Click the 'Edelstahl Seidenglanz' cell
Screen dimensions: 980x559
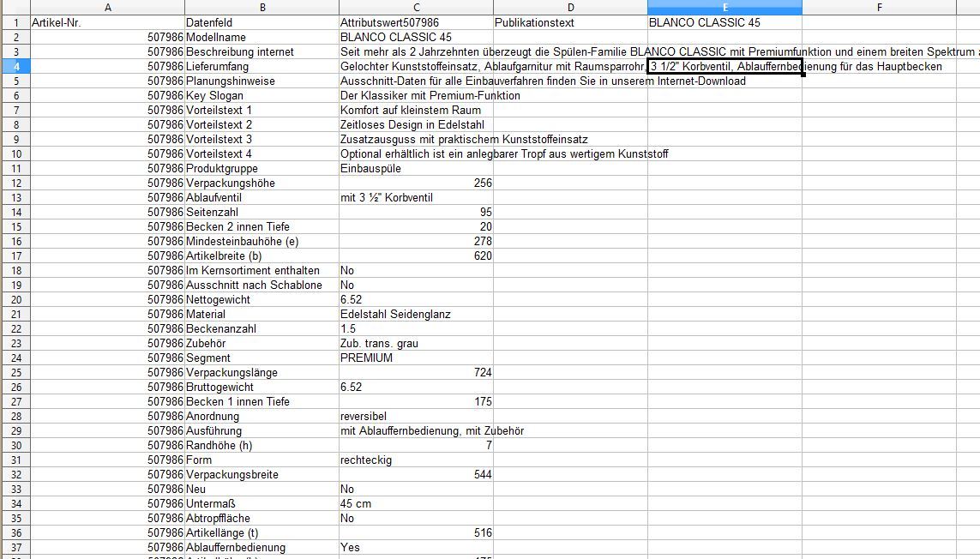tap(416, 315)
